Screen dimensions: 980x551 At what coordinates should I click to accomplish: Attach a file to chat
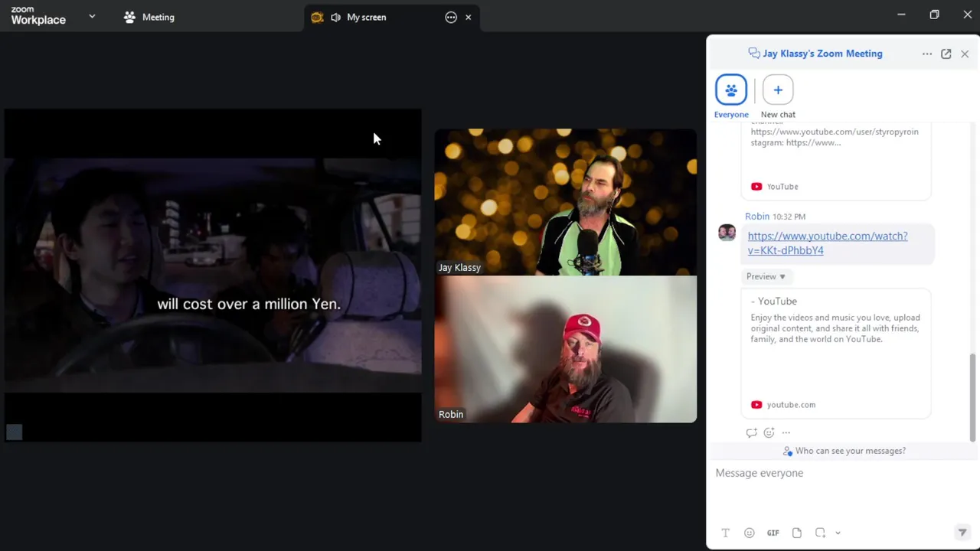tap(797, 533)
